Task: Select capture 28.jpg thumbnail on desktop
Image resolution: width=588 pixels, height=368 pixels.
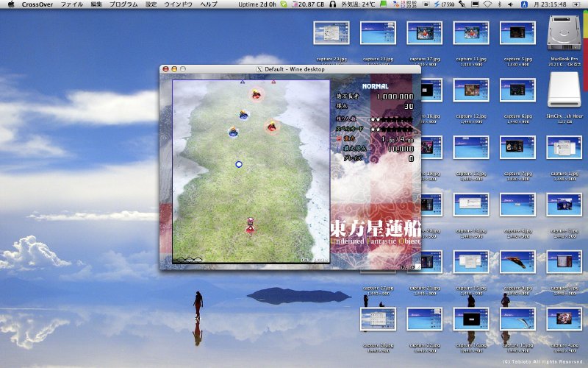Action: tap(378, 319)
